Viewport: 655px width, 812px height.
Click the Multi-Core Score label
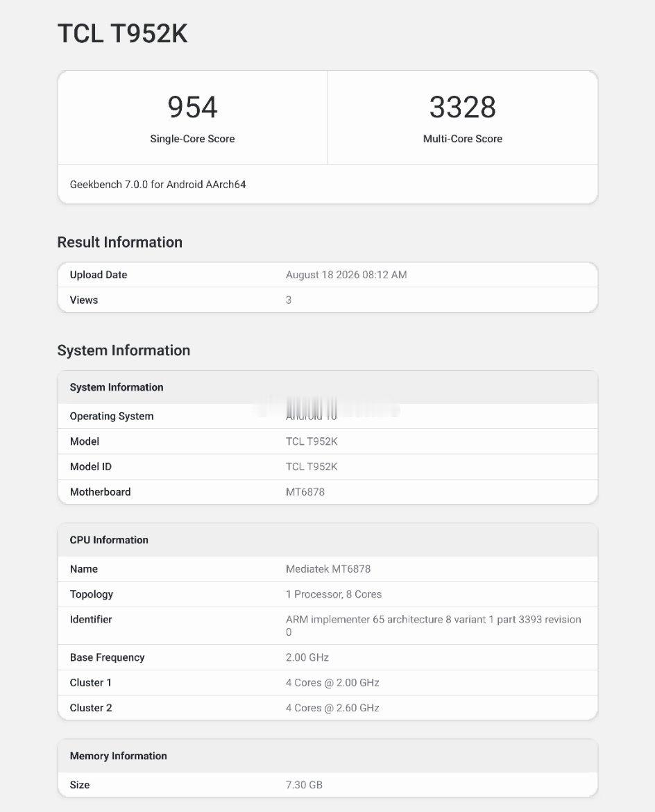[462, 139]
